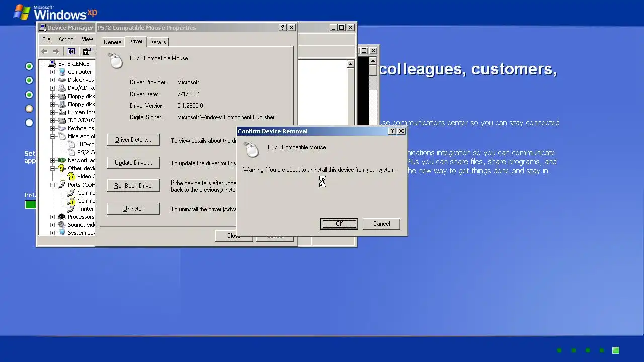Click the scrollbar thumb of the black background window
The width and height of the screenshot is (644, 362).
(x=373, y=70)
